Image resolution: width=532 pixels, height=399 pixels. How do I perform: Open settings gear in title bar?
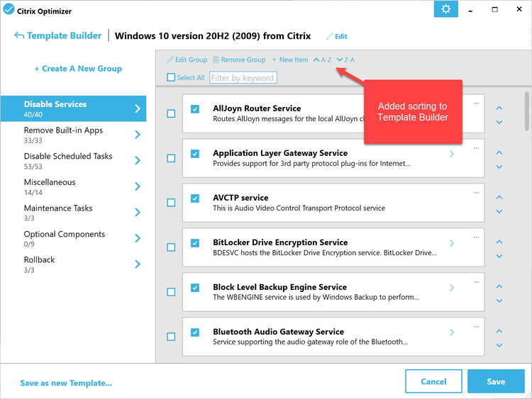446,9
